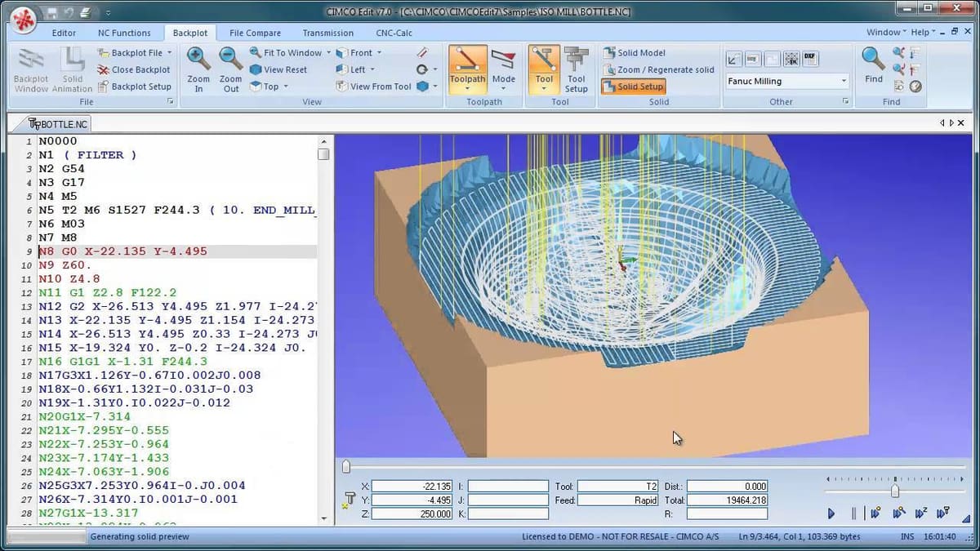Click the simulation speed slider handle
This screenshot has height=551, width=980.
tap(894, 491)
